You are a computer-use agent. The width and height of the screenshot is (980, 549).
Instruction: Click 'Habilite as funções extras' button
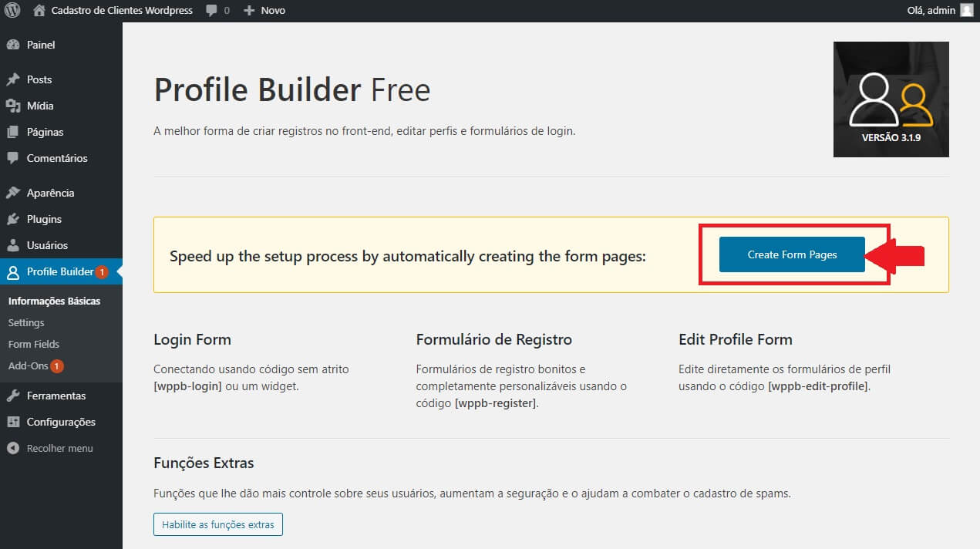point(217,524)
